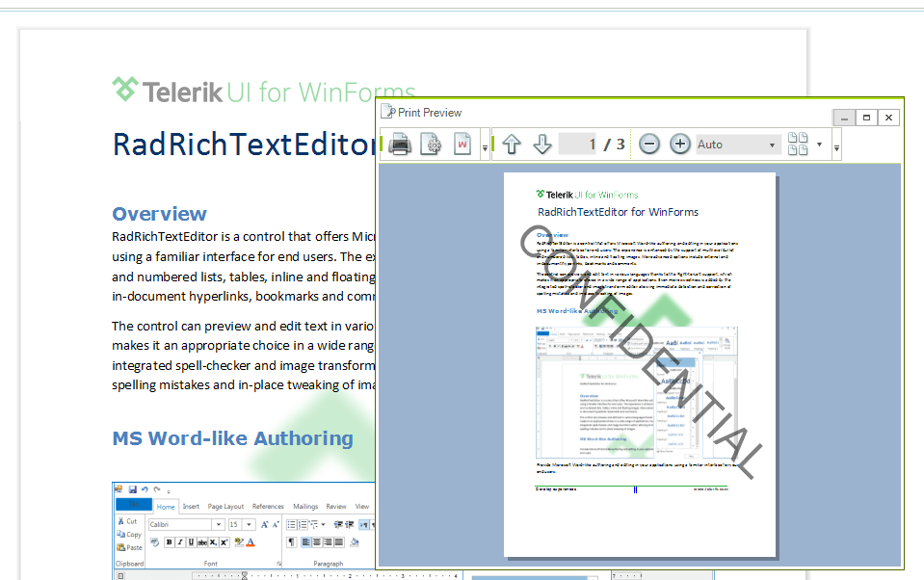This screenshot has width=924, height=580.
Task: Click the "MS Word-like Authoring" heading
Action: 233,438
